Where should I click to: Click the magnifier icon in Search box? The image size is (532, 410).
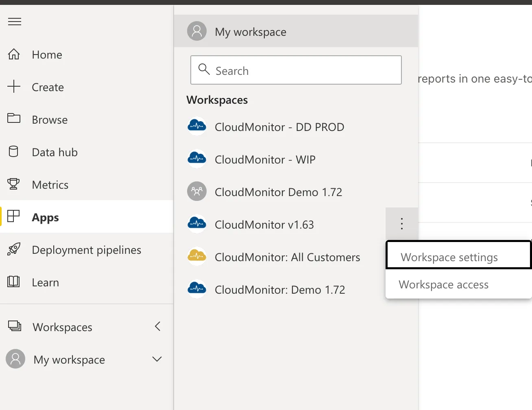click(204, 69)
